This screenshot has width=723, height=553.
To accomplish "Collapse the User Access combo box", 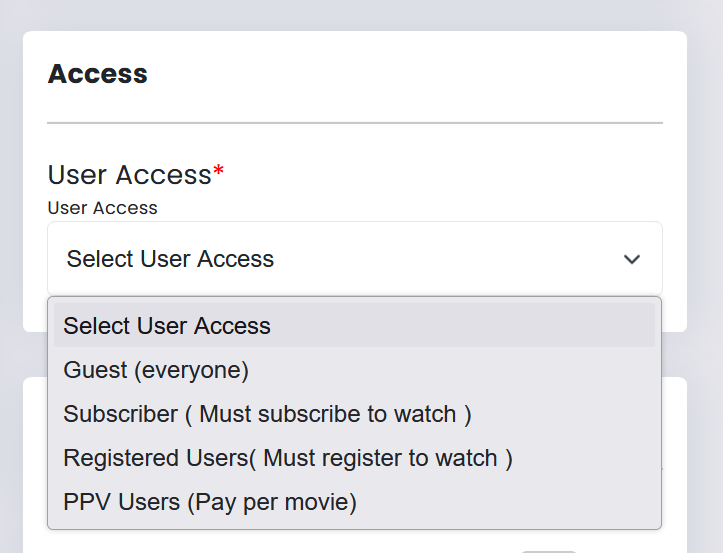I will point(354,259).
